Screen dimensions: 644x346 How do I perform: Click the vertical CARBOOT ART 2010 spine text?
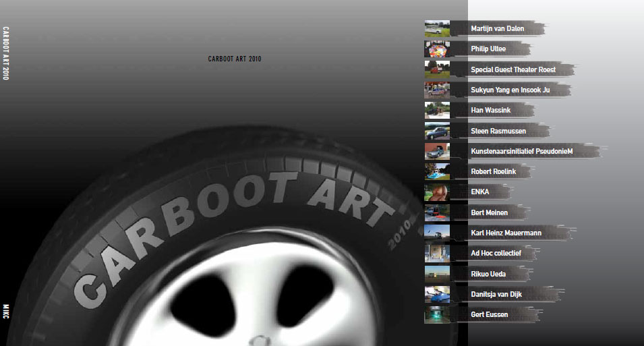[6, 54]
